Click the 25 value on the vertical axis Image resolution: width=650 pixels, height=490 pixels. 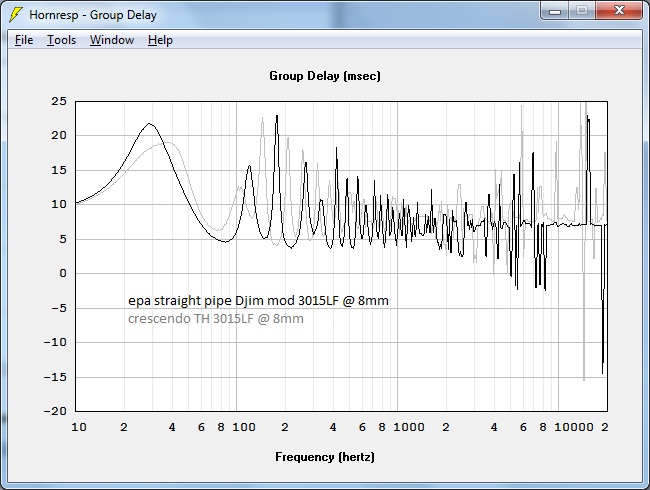coord(59,101)
